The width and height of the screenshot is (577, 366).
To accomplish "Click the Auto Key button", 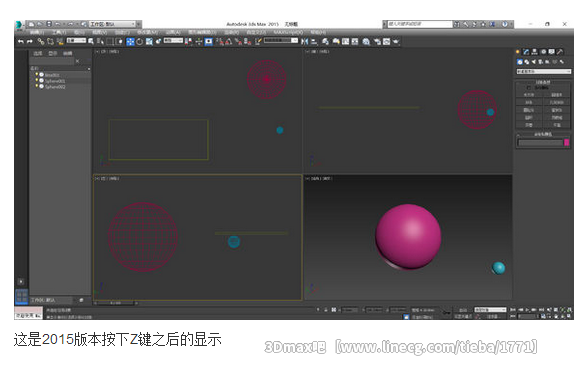I will [463, 310].
